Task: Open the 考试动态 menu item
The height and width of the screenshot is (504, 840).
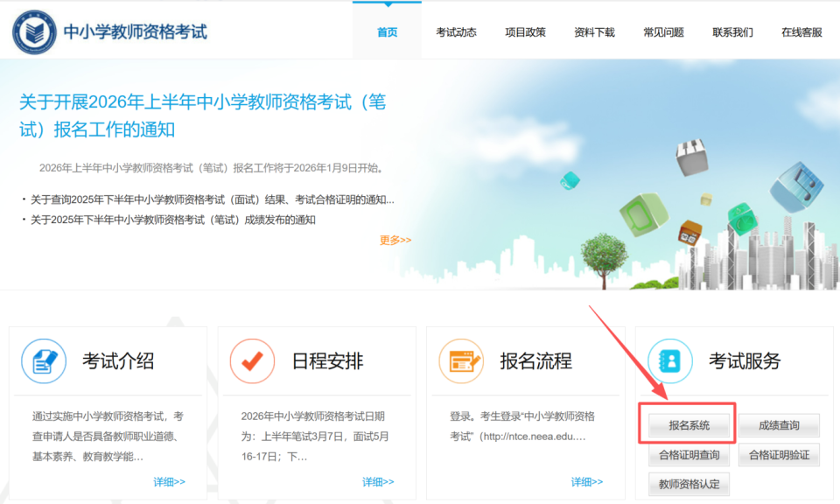Action: coord(456,29)
